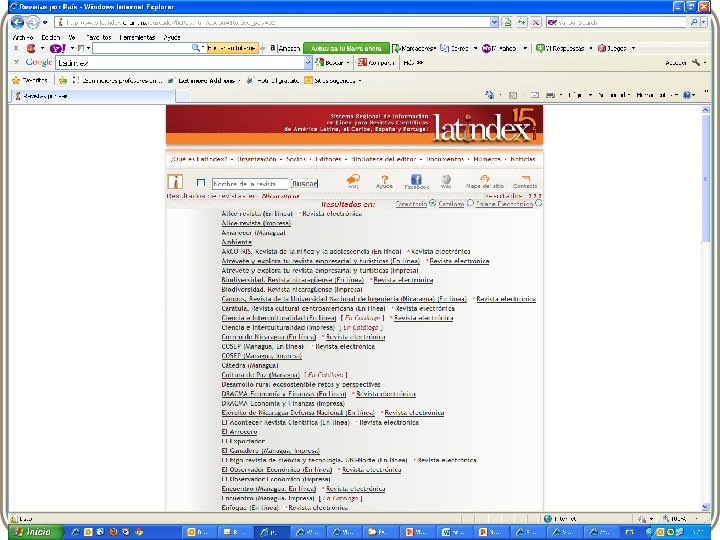The height and width of the screenshot is (540, 720).
Task: Open the Ayuda menu in menu bar
Action: (x=172, y=37)
